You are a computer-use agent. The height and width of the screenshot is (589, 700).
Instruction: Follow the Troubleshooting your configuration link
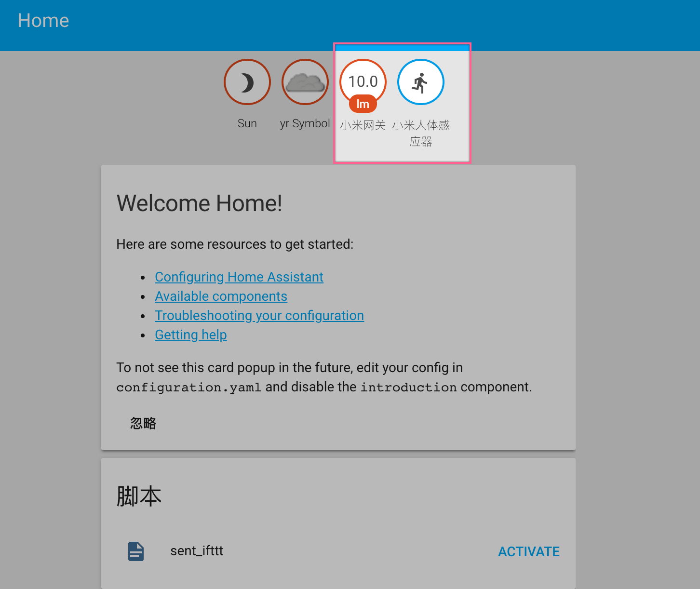[x=259, y=316]
